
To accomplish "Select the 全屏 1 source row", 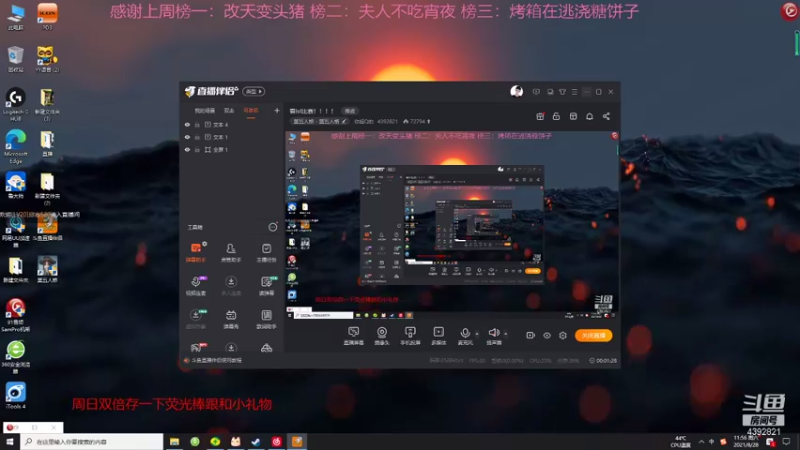I will click(232, 149).
